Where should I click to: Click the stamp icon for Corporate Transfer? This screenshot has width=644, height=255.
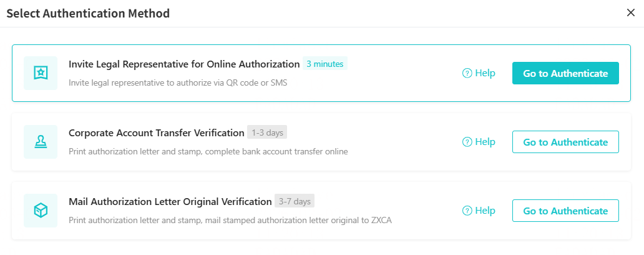click(41, 142)
